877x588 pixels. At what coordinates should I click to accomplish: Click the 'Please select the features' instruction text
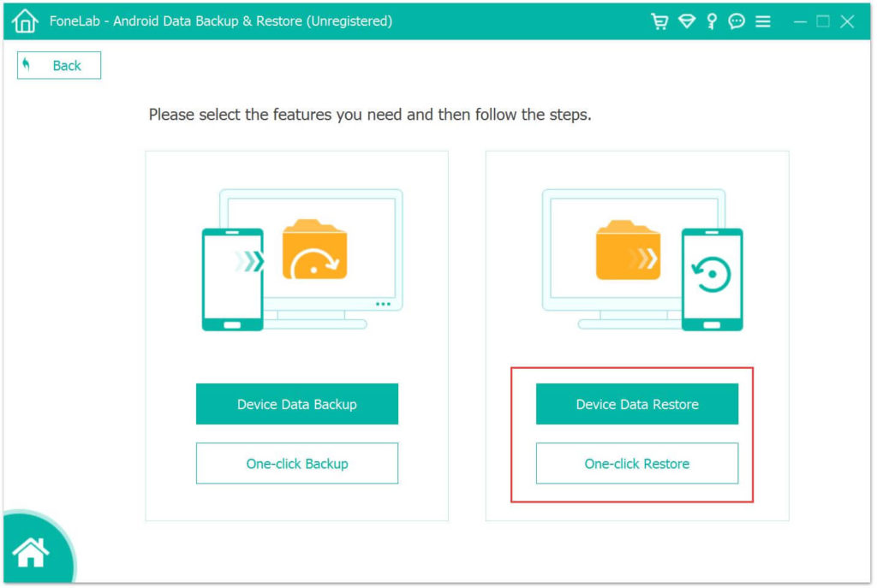(370, 116)
